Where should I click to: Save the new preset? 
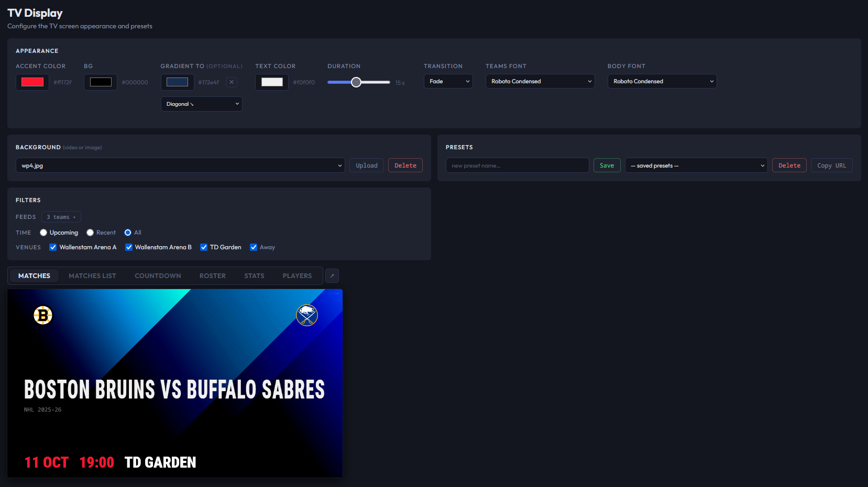(x=607, y=165)
